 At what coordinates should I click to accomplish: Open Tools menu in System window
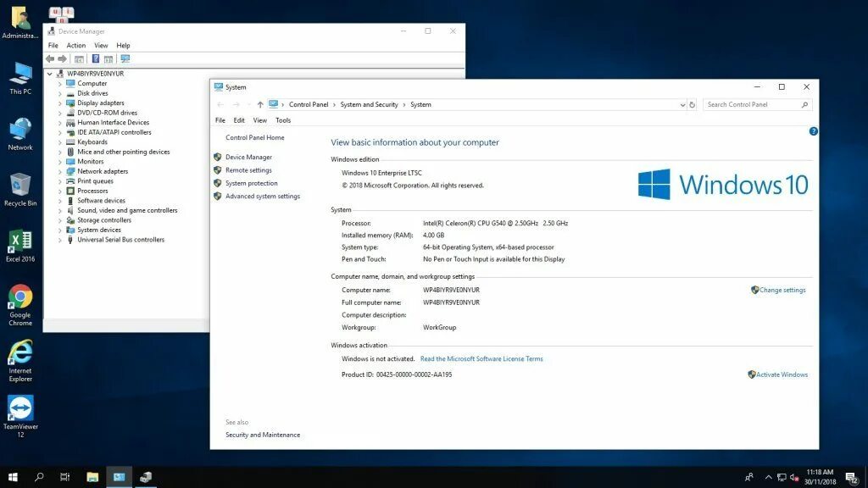(x=283, y=120)
